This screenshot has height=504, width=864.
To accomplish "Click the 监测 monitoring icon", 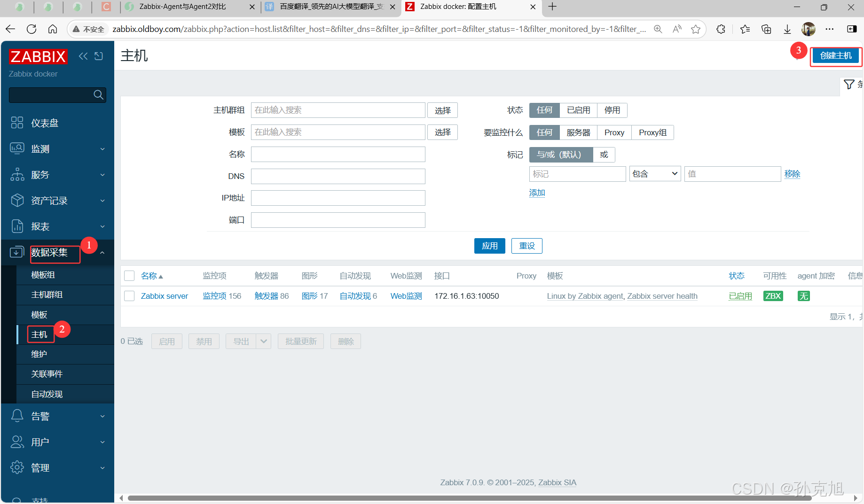I will coord(17,148).
